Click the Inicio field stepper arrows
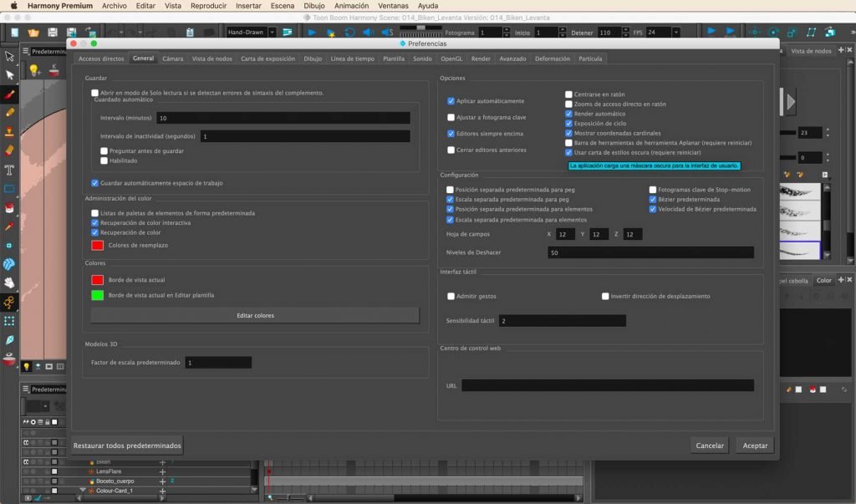856x504 pixels. (x=563, y=33)
